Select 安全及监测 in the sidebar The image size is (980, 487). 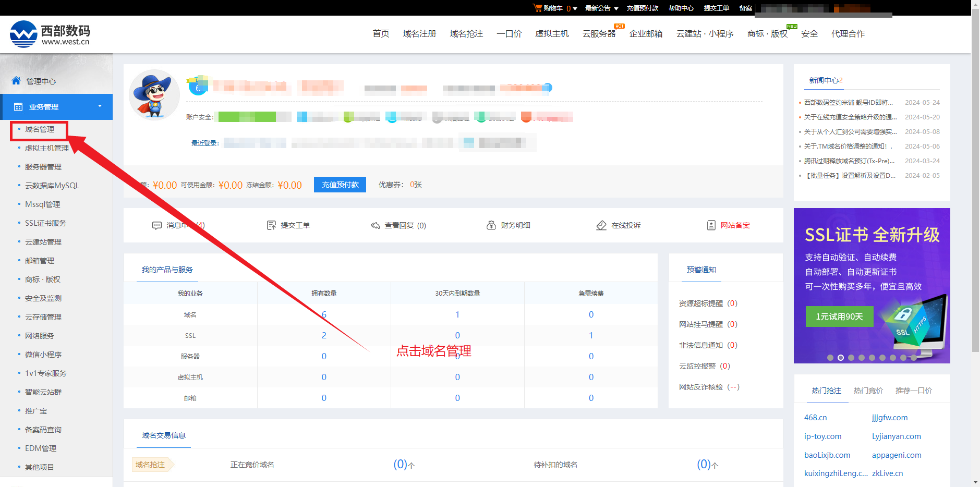pos(43,298)
